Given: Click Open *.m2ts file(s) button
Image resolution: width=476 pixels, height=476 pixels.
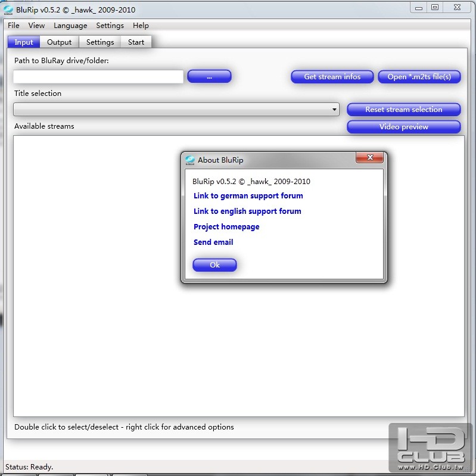Looking at the screenshot, I should tap(419, 76).
